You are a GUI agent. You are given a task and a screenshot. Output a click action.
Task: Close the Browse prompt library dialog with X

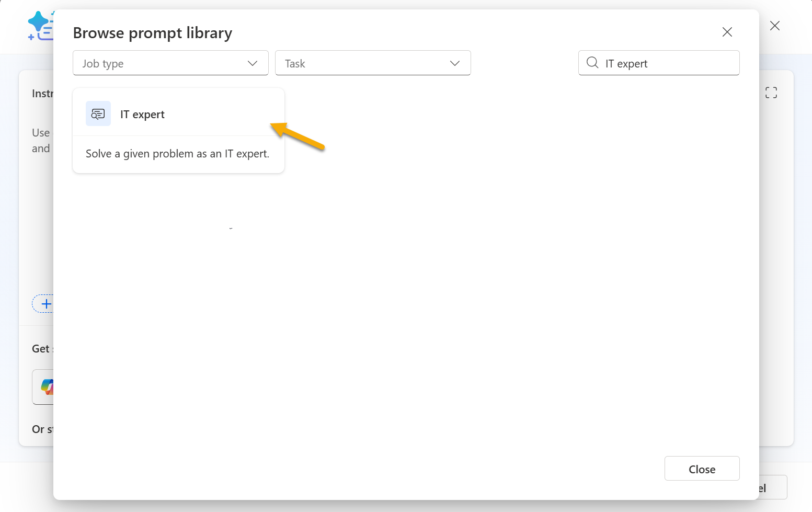click(727, 32)
